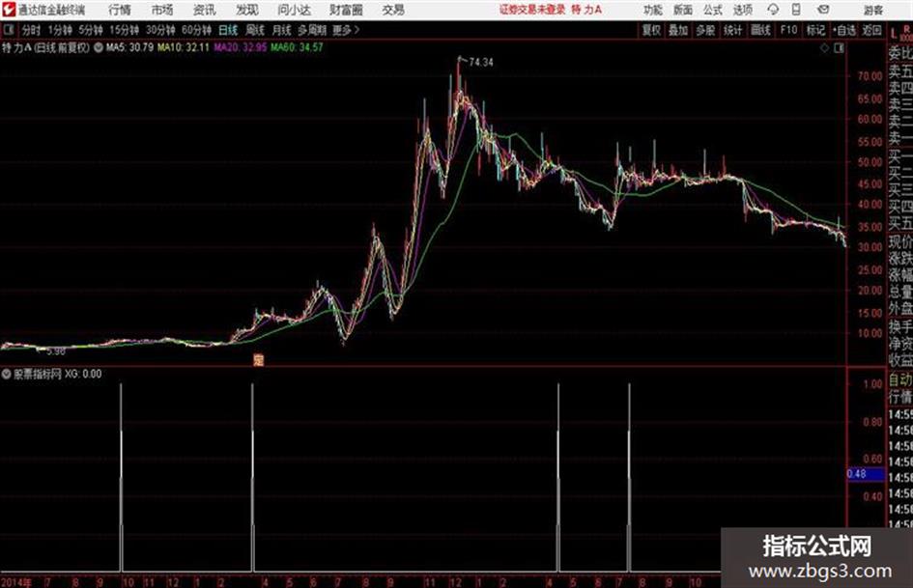Switch to the 1分钟 period tab

[x=59, y=30]
